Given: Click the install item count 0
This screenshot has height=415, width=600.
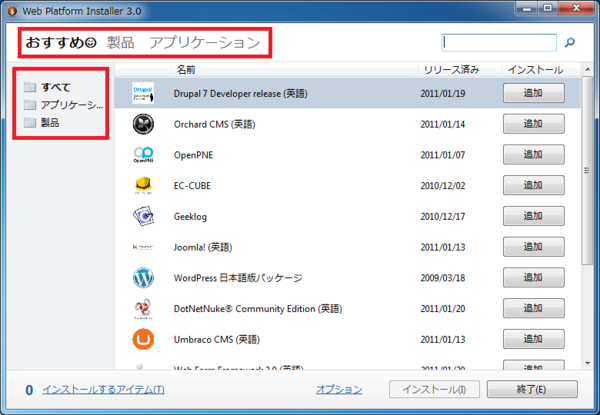Looking at the screenshot, I should [29, 390].
